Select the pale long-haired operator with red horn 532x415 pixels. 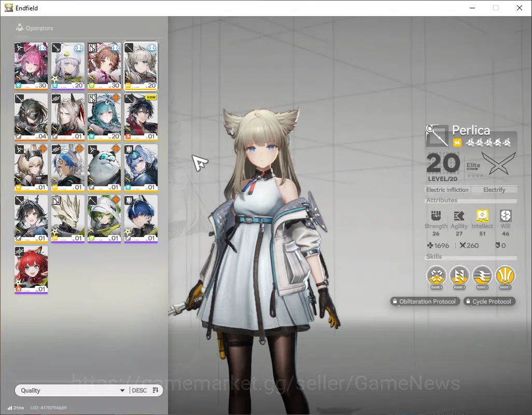pyautogui.click(x=67, y=117)
